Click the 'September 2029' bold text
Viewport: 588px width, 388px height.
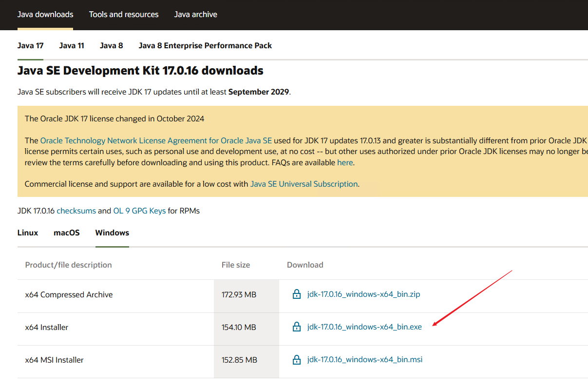(258, 92)
